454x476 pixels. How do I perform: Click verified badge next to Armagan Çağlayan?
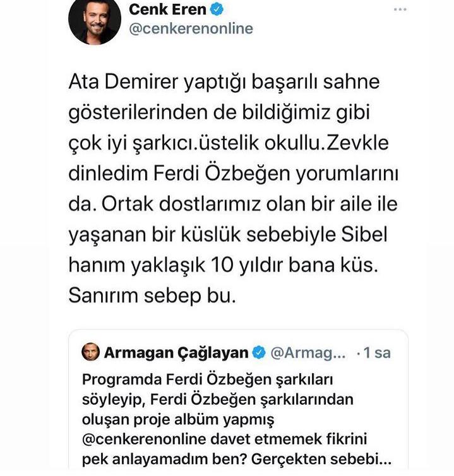click(259, 354)
